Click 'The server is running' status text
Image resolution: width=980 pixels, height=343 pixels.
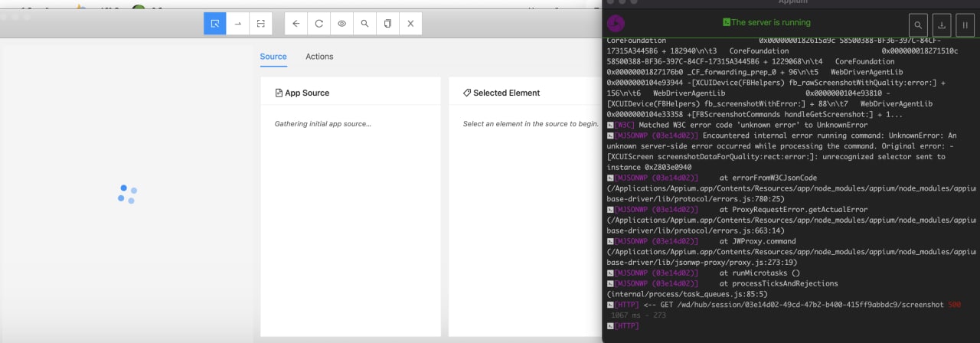pos(766,22)
